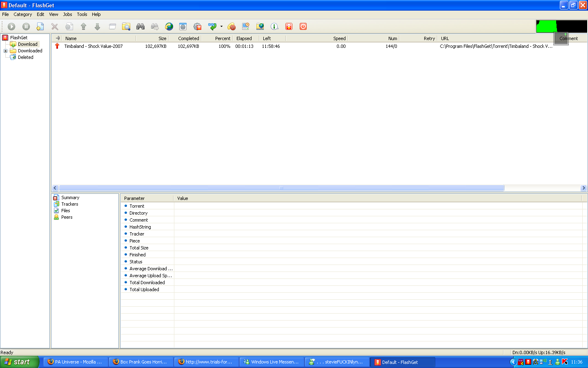The height and width of the screenshot is (368, 588).
Task: Select the HashString parameter row
Action: 352,227
